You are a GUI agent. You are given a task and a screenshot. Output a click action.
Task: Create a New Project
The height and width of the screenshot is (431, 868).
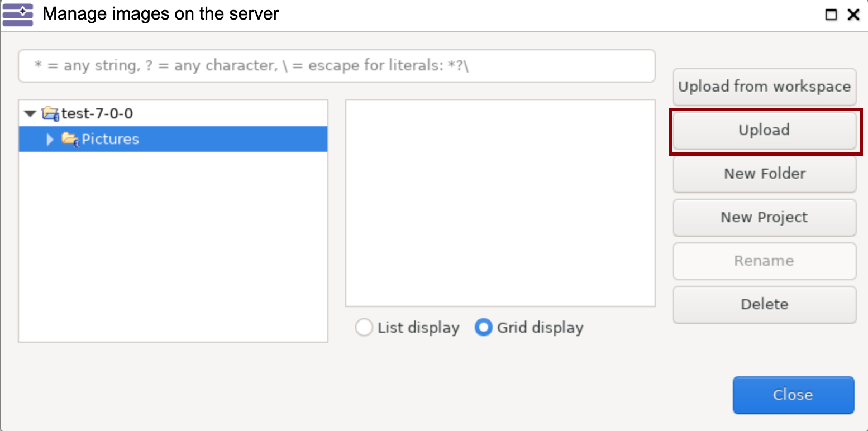(764, 217)
